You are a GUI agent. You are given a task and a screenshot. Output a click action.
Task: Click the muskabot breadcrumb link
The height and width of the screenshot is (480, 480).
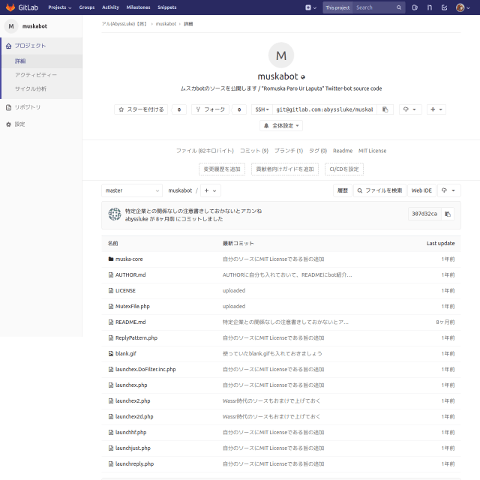point(166,24)
